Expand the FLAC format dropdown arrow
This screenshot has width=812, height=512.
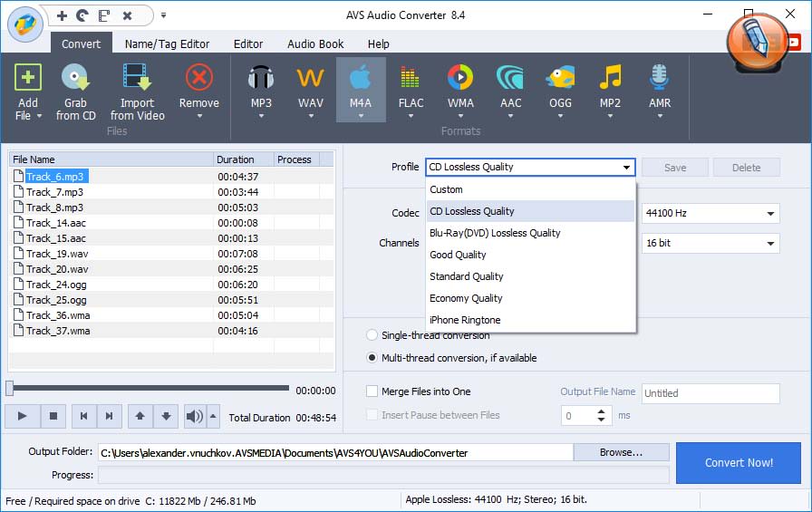[411, 117]
